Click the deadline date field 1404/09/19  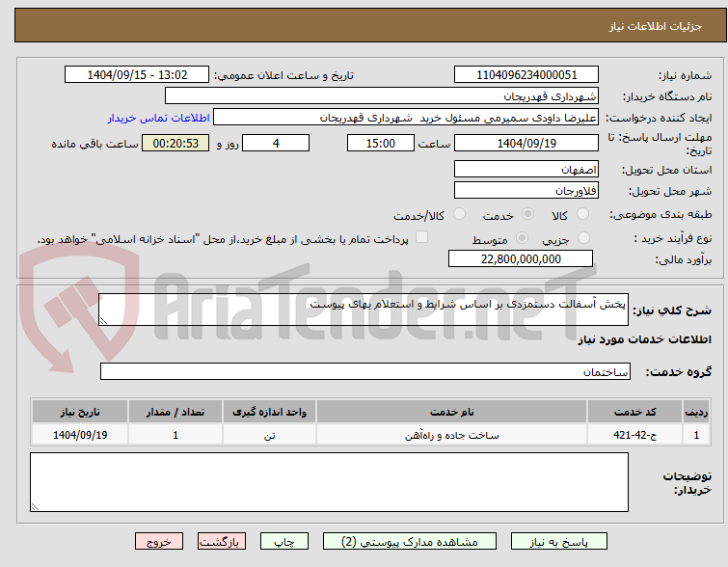tap(526, 143)
